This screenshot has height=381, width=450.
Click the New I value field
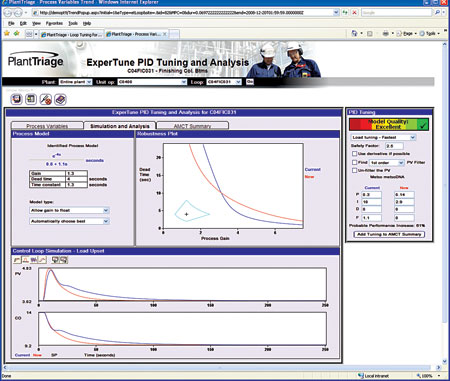[404, 202]
